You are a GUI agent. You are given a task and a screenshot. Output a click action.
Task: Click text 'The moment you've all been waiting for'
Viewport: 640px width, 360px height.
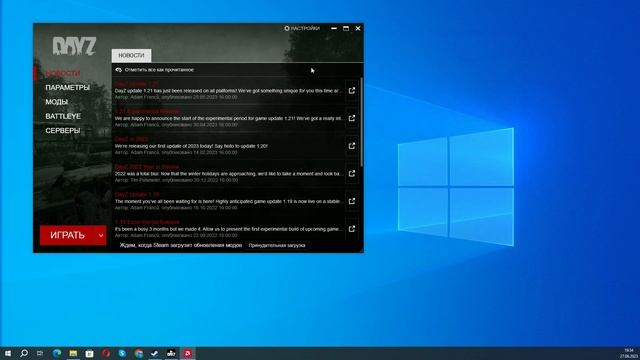(156, 201)
